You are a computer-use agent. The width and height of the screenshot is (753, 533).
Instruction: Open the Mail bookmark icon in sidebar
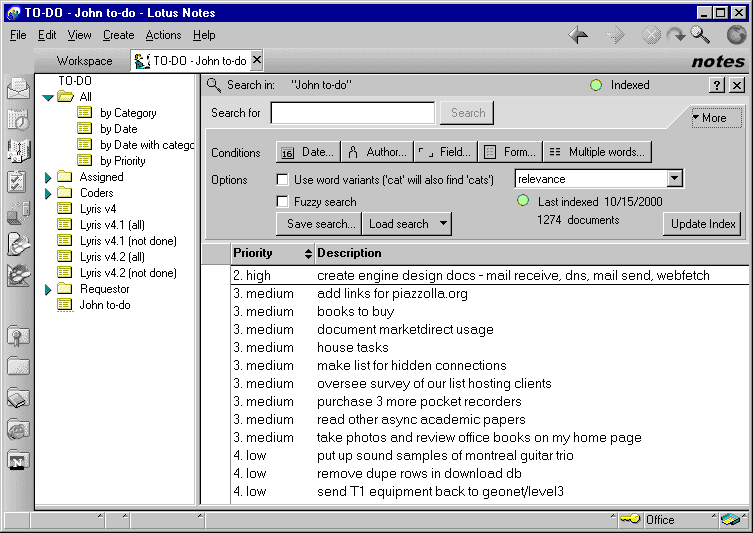(x=18, y=88)
